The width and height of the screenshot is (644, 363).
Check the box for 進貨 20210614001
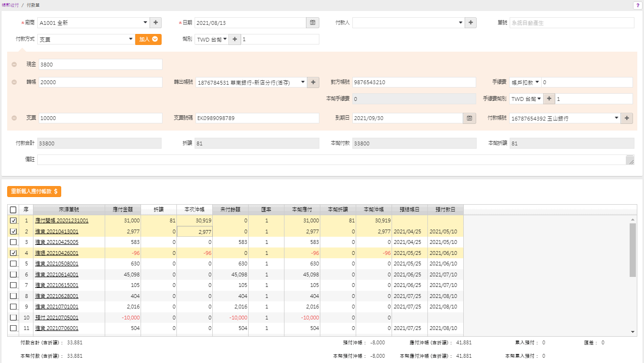(x=13, y=275)
